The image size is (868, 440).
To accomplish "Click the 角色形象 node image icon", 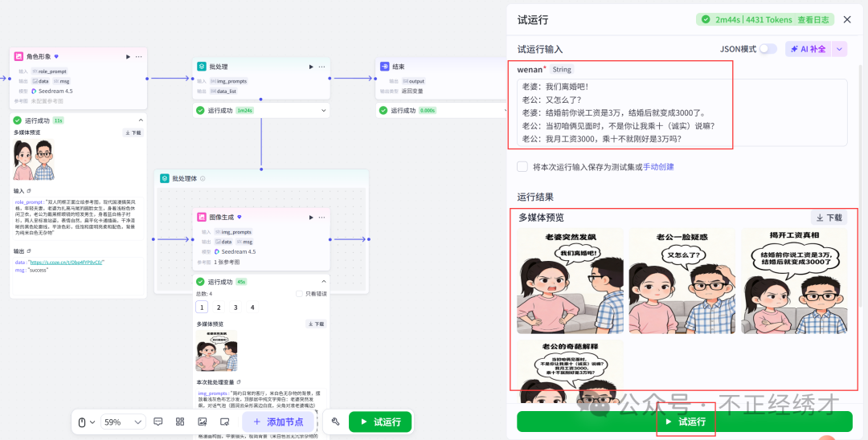I will point(18,56).
